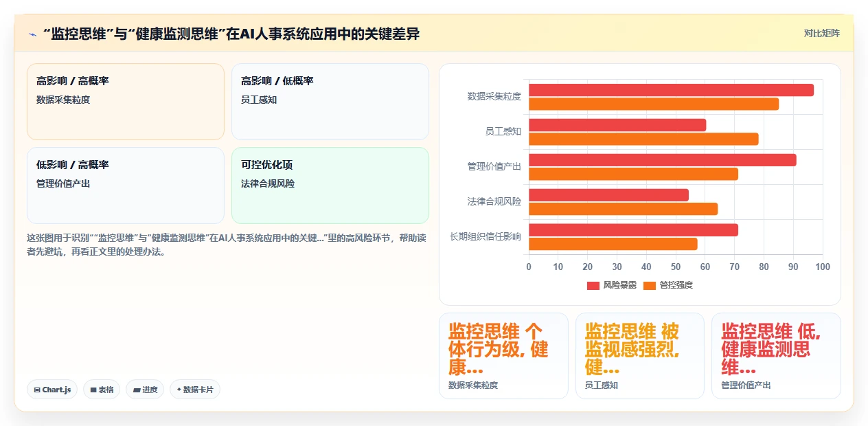This screenshot has width=868, height=426.
Task: Click the Chart.js tag chip
Action: (x=53, y=390)
